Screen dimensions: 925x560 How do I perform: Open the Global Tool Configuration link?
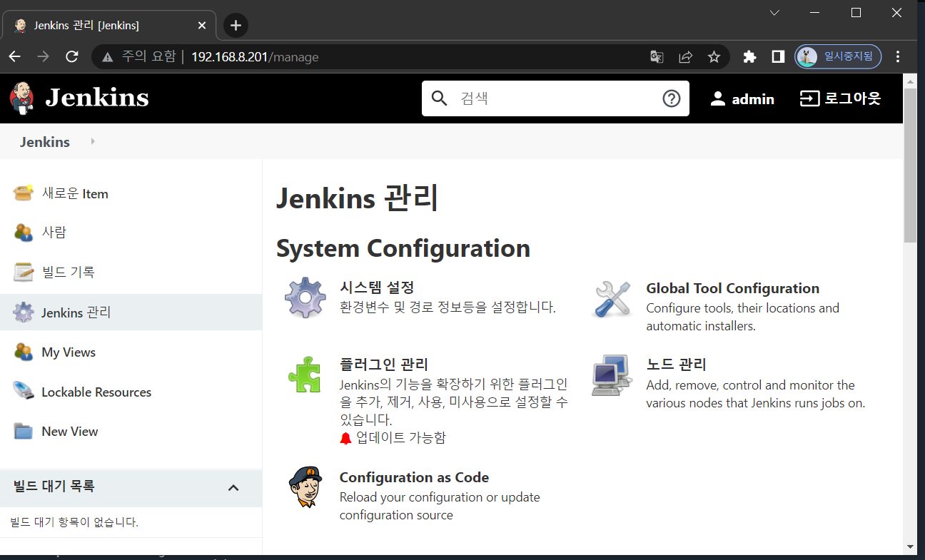[x=732, y=288]
